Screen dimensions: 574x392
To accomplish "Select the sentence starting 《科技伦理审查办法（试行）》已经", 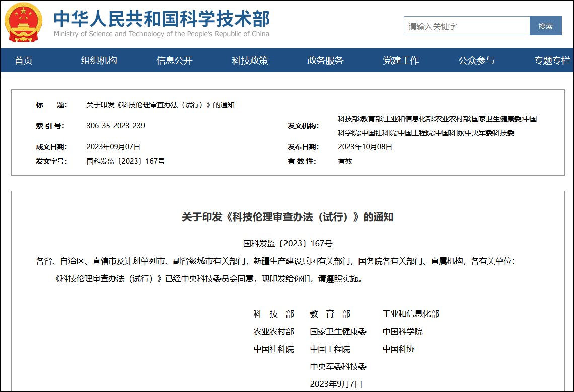I will click(x=209, y=279).
